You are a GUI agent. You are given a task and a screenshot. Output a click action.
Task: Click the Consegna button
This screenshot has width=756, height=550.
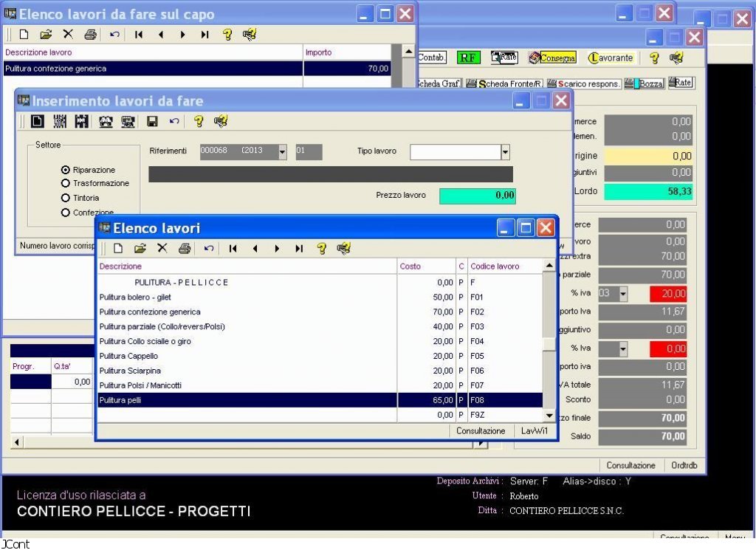pos(553,58)
